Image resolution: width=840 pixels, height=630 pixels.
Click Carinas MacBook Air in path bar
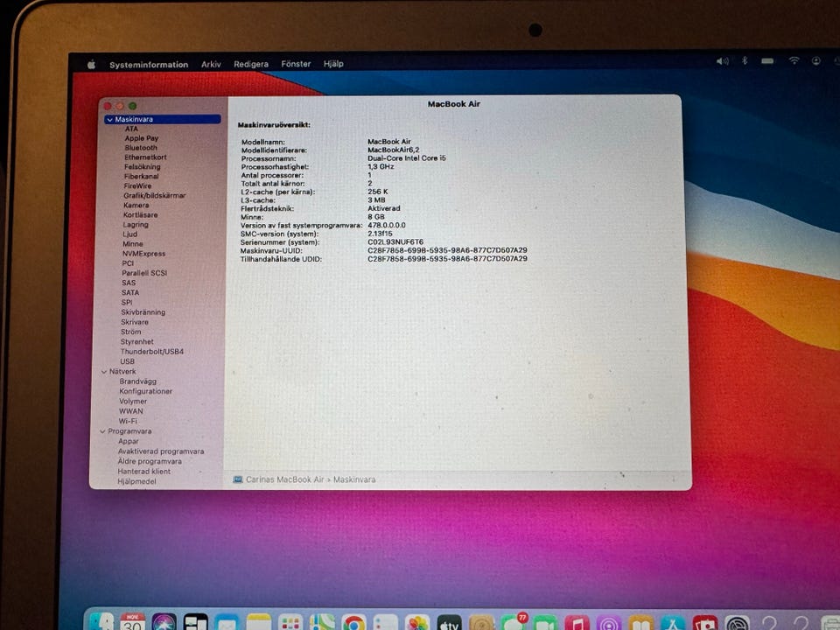[x=284, y=479]
